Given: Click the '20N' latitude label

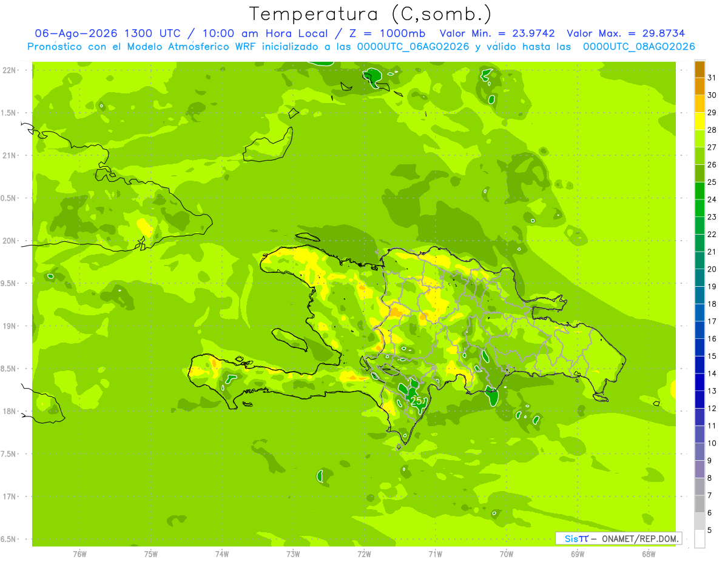Looking at the screenshot, I should (10, 241).
